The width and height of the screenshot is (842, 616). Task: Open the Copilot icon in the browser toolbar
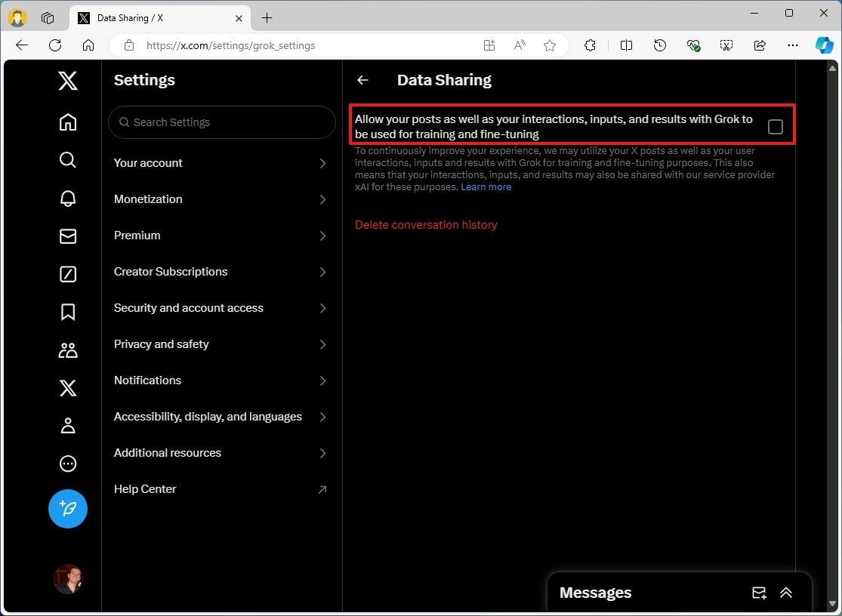point(824,45)
